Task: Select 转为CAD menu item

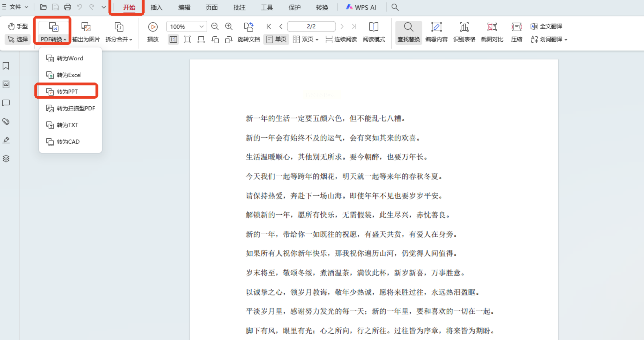Action: tap(70, 142)
